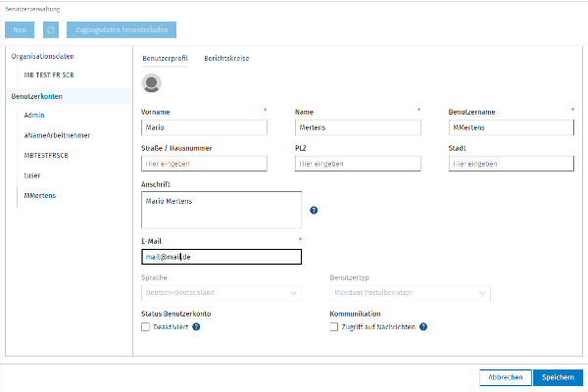Switch to the Berichtskreise tab
588x392 pixels.
[x=226, y=58]
